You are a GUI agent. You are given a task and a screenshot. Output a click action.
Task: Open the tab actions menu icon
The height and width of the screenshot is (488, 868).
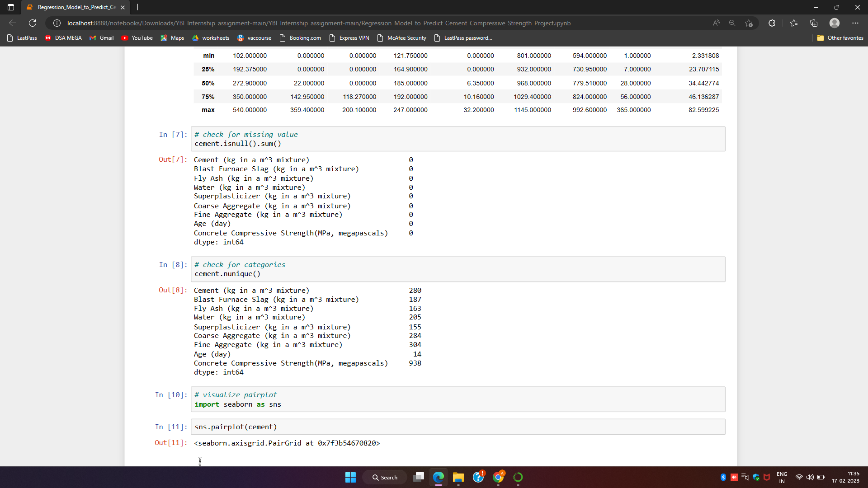(x=11, y=7)
